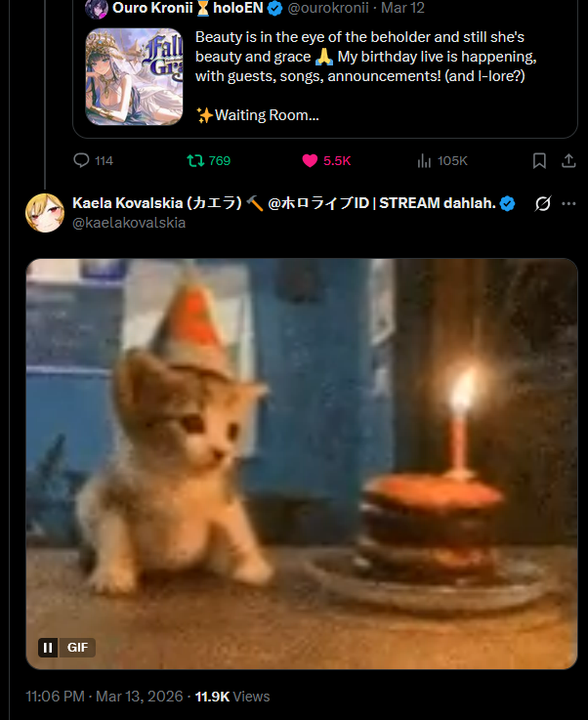Open the three-dot more menu on Kaela's post
The height and width of the screenshot is (720, 588).
(x=568, y=203)
